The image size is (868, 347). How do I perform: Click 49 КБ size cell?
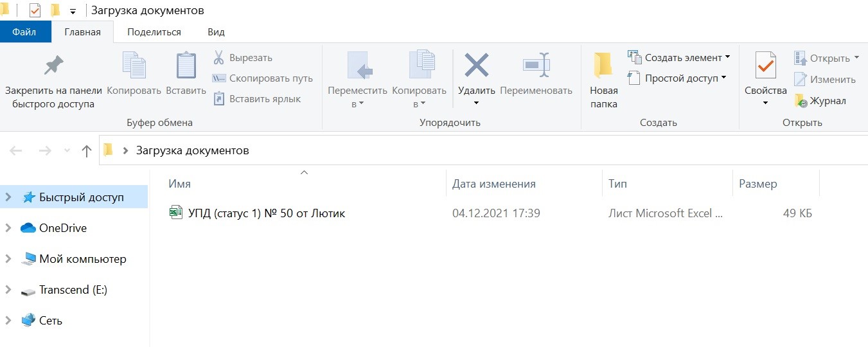click(x=797, y=213)
